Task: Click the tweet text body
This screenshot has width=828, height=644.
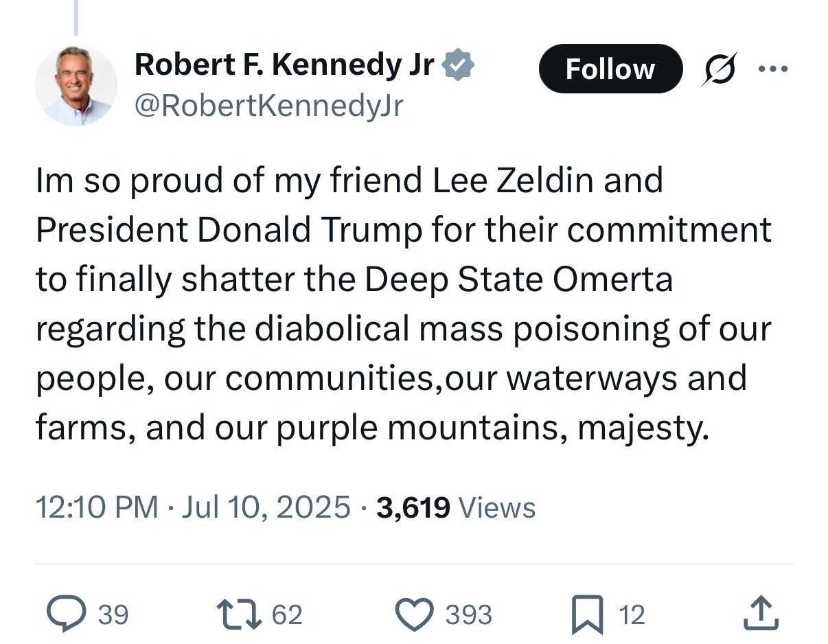Action: click(x=404, y=304)
